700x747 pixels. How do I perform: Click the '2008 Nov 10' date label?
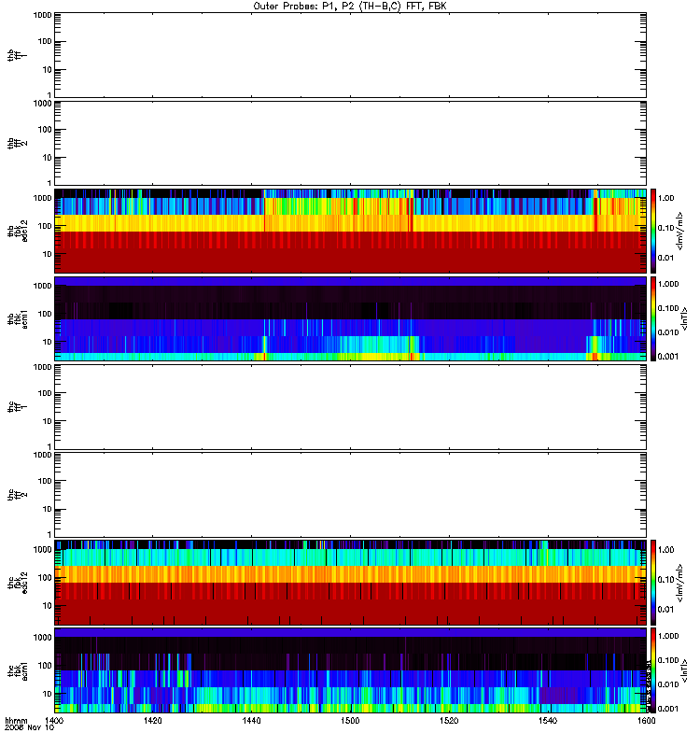point(30,727)
